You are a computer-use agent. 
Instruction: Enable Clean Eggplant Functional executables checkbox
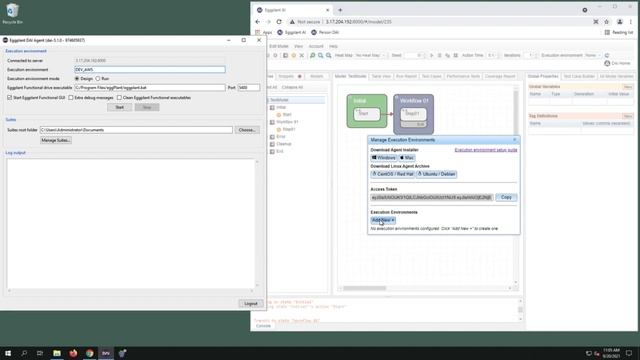pyautogui.click(x=119, y=98)
